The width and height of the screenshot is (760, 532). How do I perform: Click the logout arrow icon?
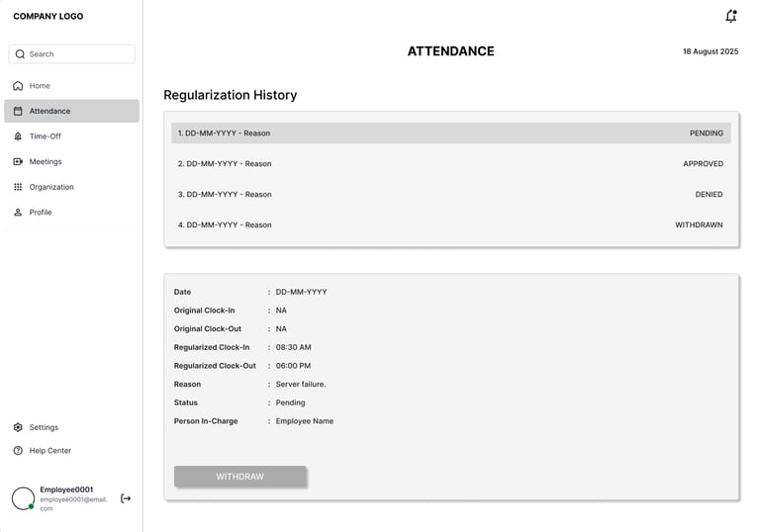pyautogui.click(x=126, y=498)
